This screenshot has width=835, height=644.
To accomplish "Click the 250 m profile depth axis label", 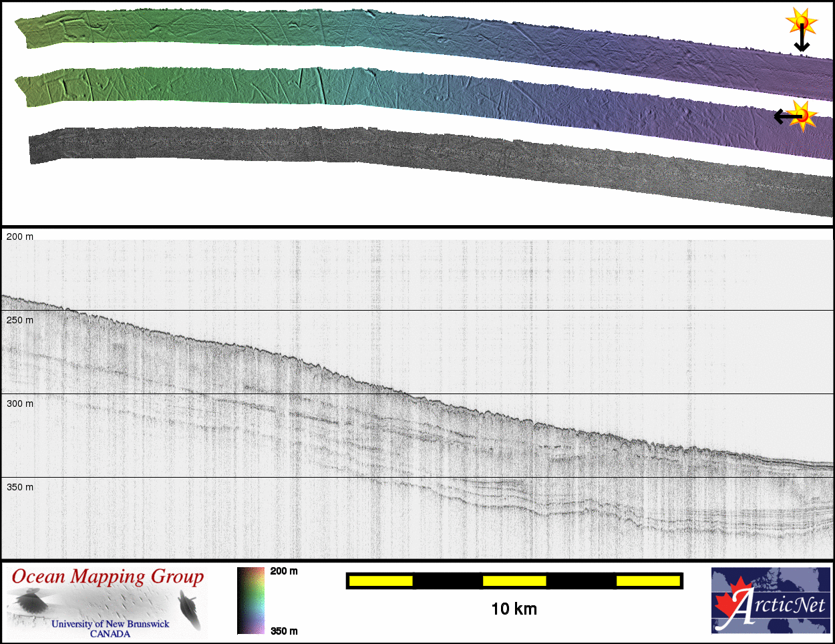I will pos(20,320).
